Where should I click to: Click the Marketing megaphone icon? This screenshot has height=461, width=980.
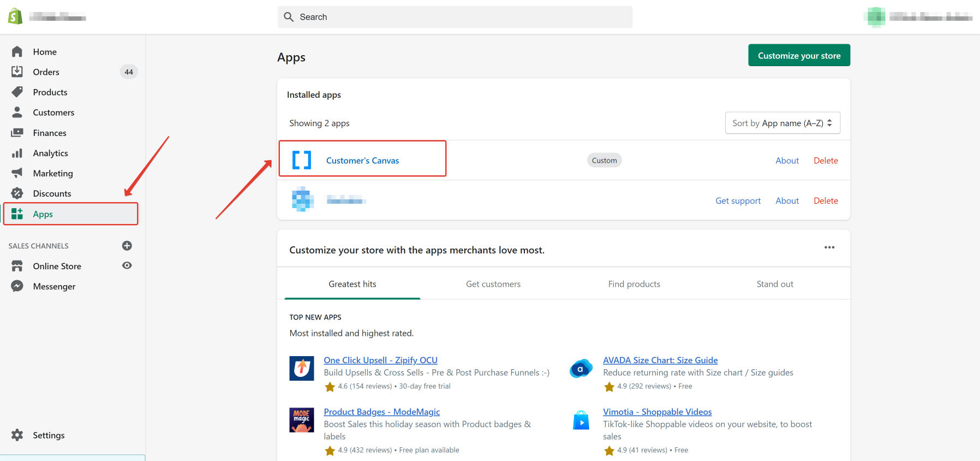[x=17, y=173]
